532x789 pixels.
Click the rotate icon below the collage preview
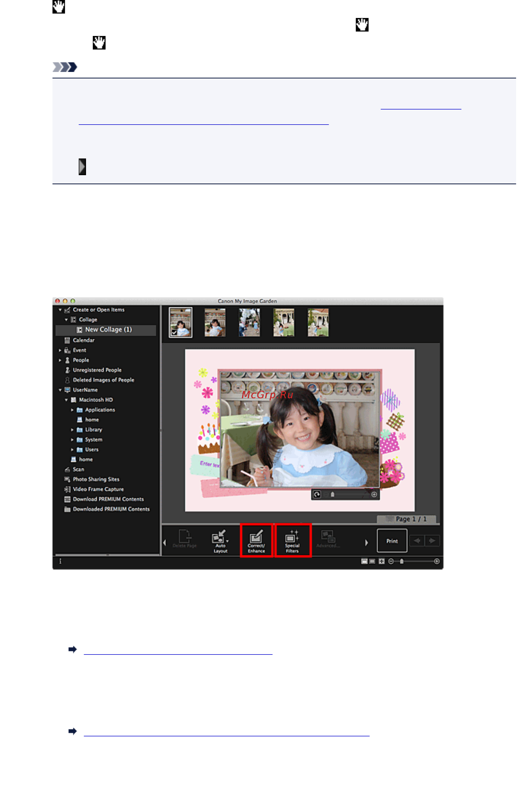(317, 494)
